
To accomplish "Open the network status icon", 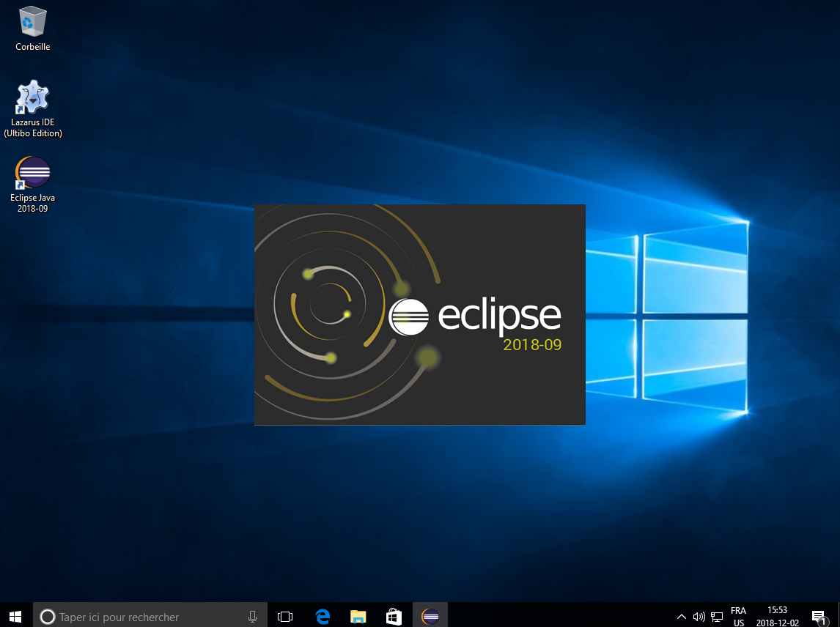I will pyautogui.click(x=717, y=617).
